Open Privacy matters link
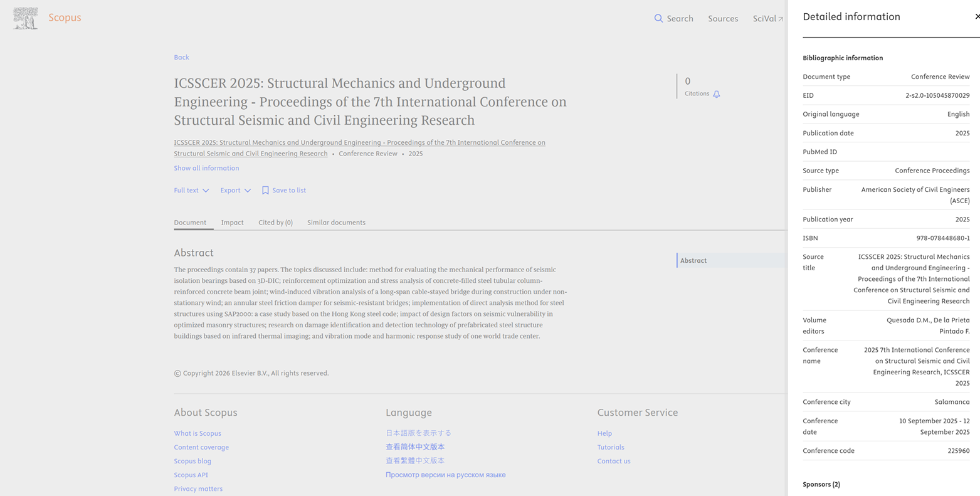Screen dimensions: 980x496 click(198, 488)
